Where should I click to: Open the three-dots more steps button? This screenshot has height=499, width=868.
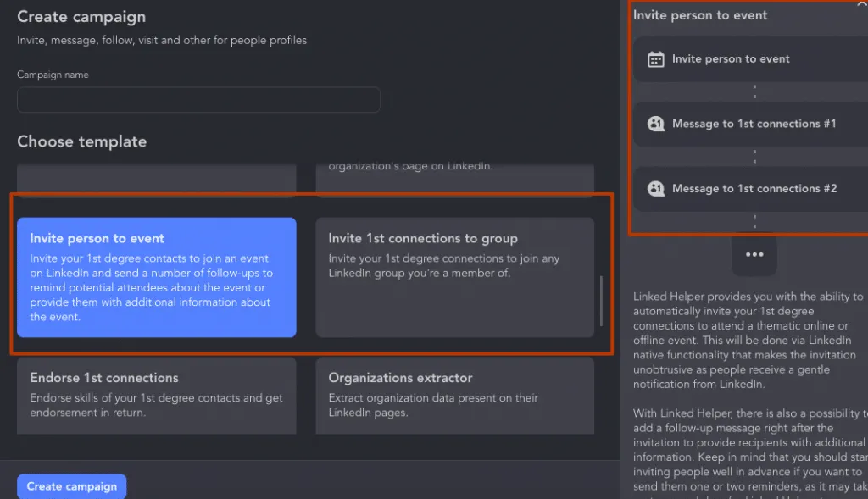(x=754, y=254)
